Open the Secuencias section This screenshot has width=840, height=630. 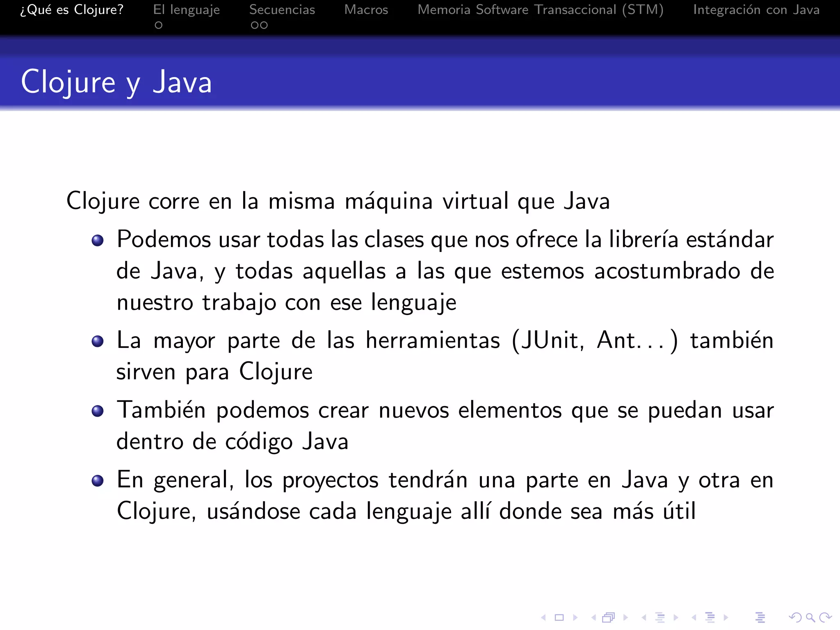282,10
